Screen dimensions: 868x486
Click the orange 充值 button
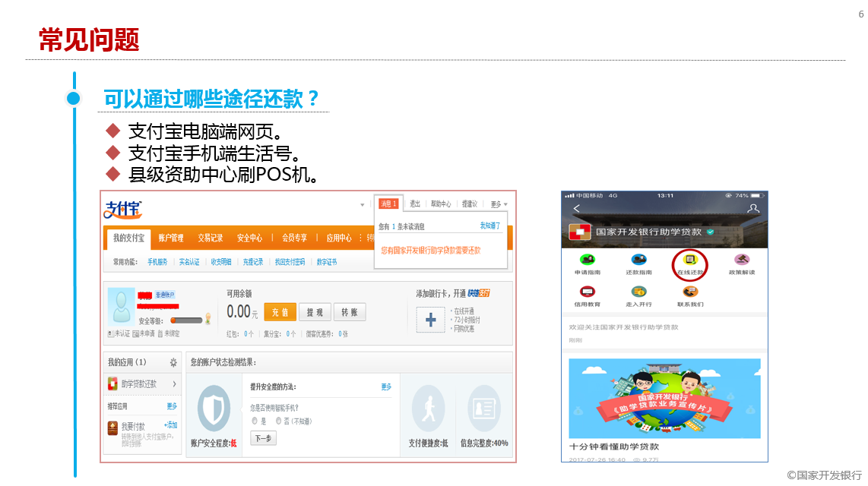pos(279,312)
